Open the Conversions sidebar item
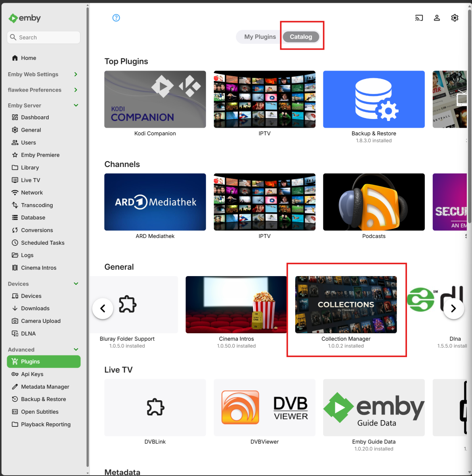The width and height of the screenshot is (472, 476). [44, 230]
